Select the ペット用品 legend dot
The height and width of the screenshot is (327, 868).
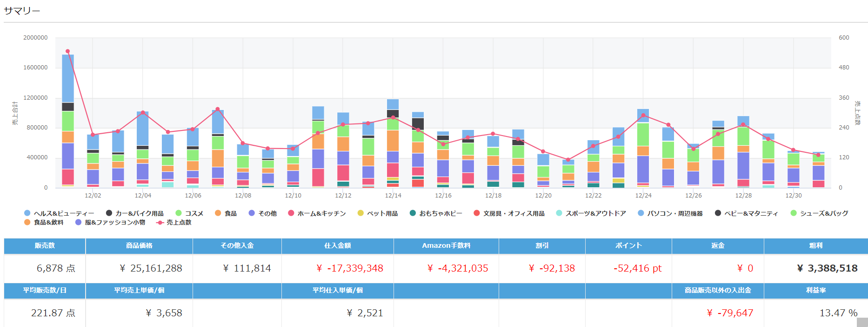tap(361, 213)
